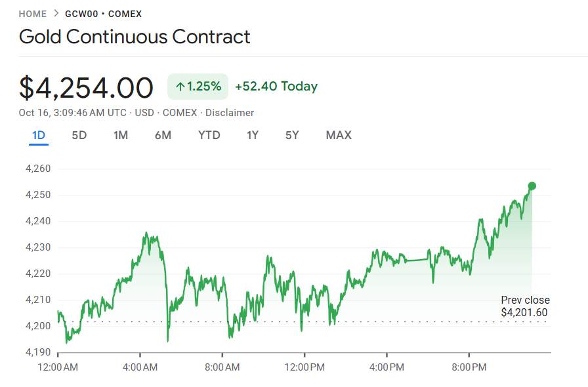Switch to the 5Y chart range
The height and width of the screenshot is (387, 588).
click(x=292, y=136)
